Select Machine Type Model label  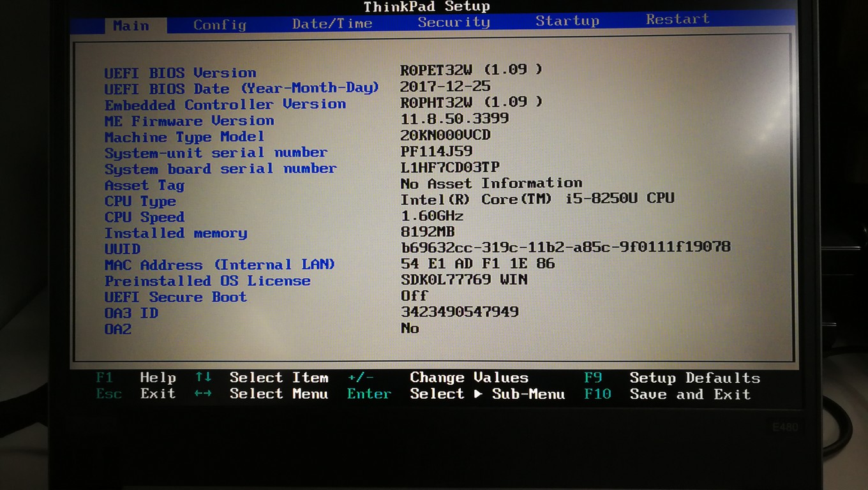point(184,137)
